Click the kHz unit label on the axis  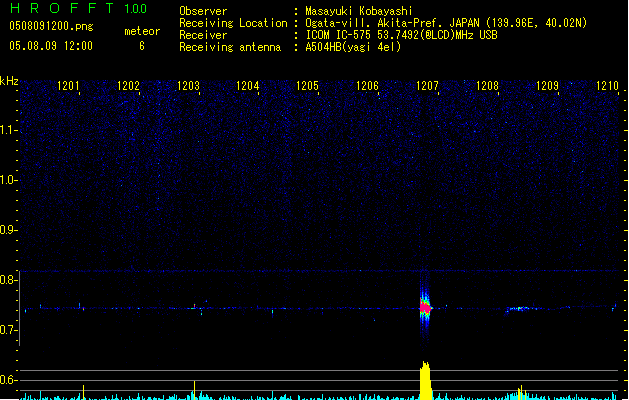click(x=10, y=80)
